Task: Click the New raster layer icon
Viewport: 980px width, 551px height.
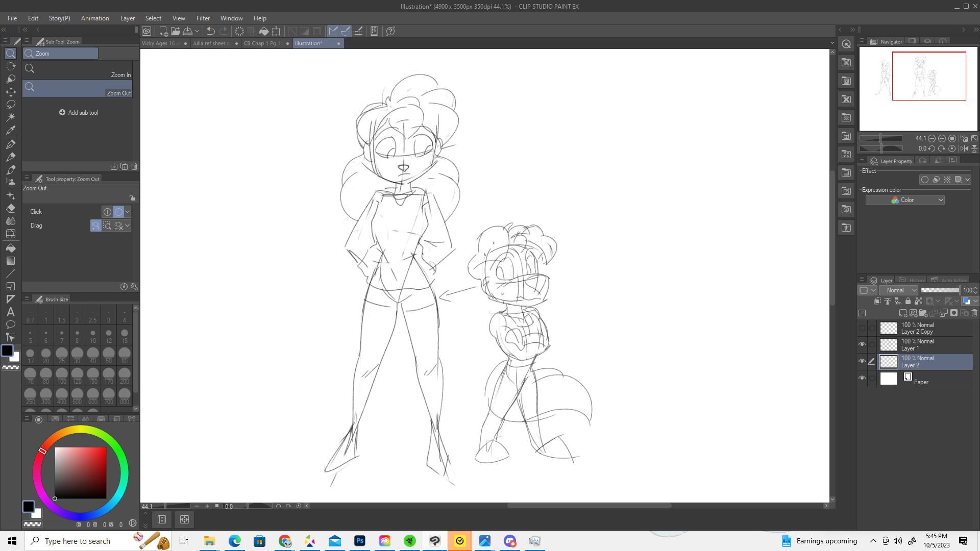Action: click(902, 313)
